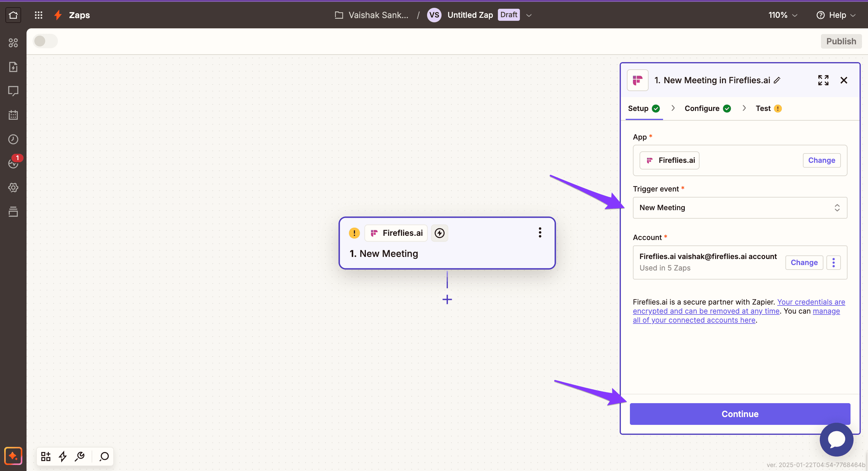The height and width of the screenshot is (471, 868).
Task: Switch to the Setup tab
Action: (643, 108)
